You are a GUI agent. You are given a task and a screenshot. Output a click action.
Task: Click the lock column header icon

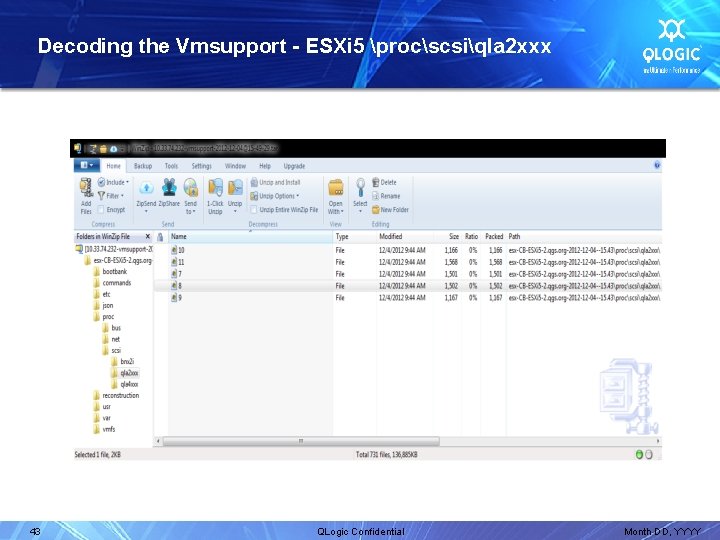tap(160, 237)
